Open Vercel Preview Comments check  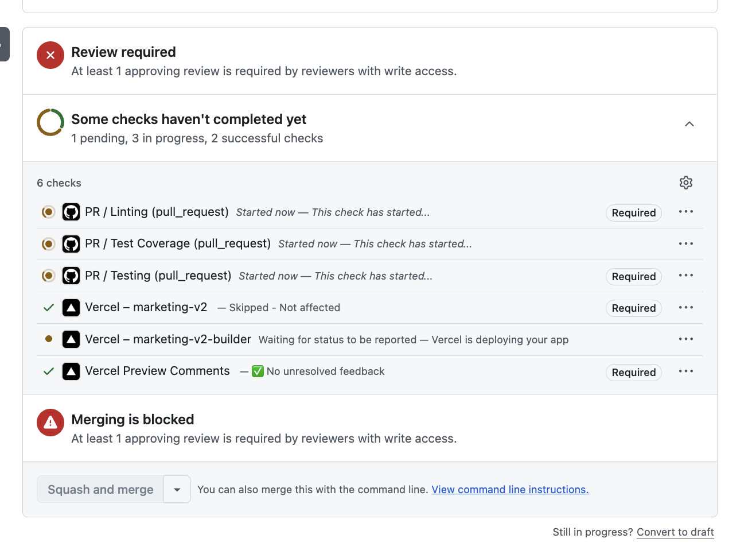click(157, 371)
